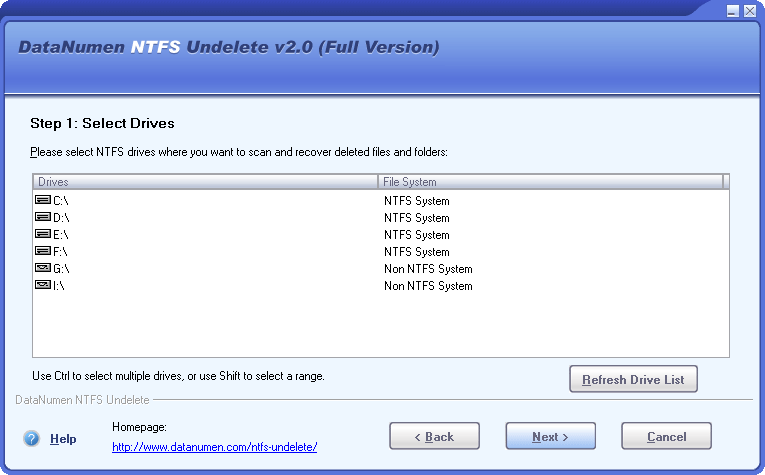Image resolution: width=765 pixels, height=475 pixels.
Task: Click the G:\ removable drive icon
Action: (43, 268)
